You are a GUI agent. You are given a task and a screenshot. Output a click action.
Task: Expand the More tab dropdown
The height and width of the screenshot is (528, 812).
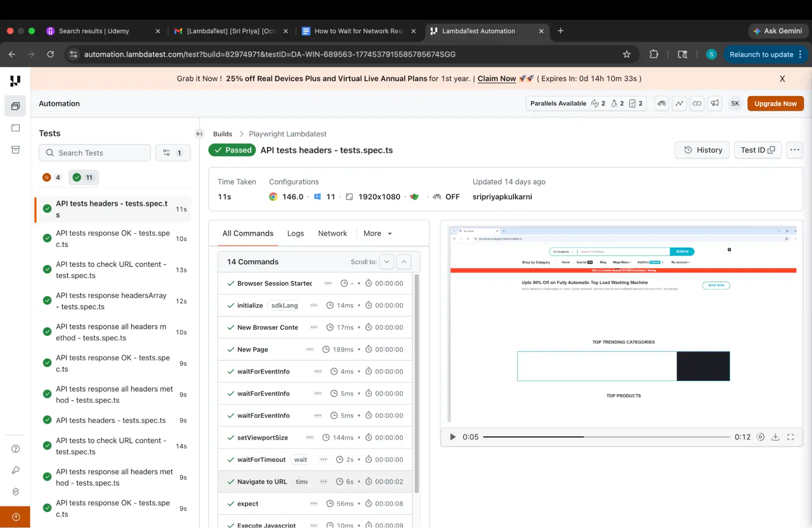[x=377, y=233]
